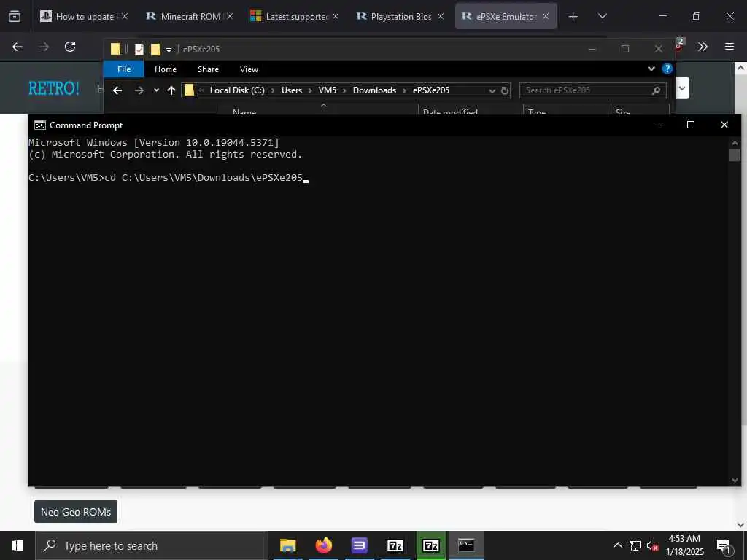Maximize the Command Prompt window
The height and width of the screenshot is (560, 747).
point(691,125)
